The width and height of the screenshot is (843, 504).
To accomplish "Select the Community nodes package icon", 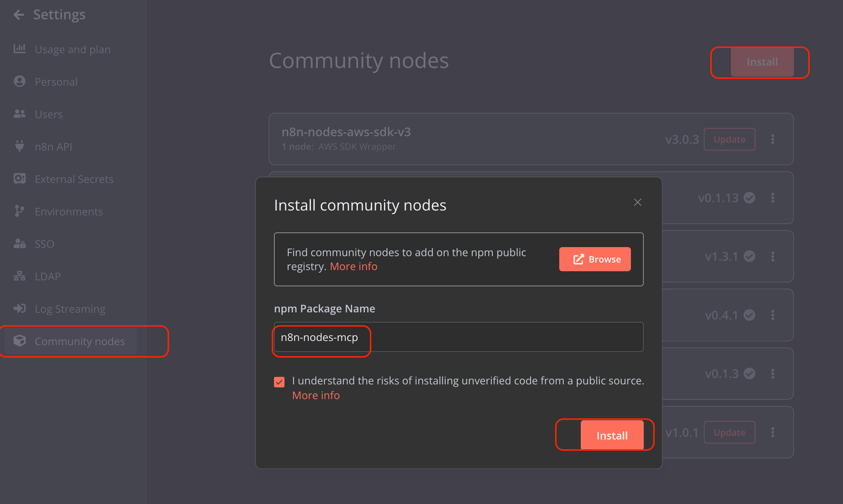I will tap(19, 341).
